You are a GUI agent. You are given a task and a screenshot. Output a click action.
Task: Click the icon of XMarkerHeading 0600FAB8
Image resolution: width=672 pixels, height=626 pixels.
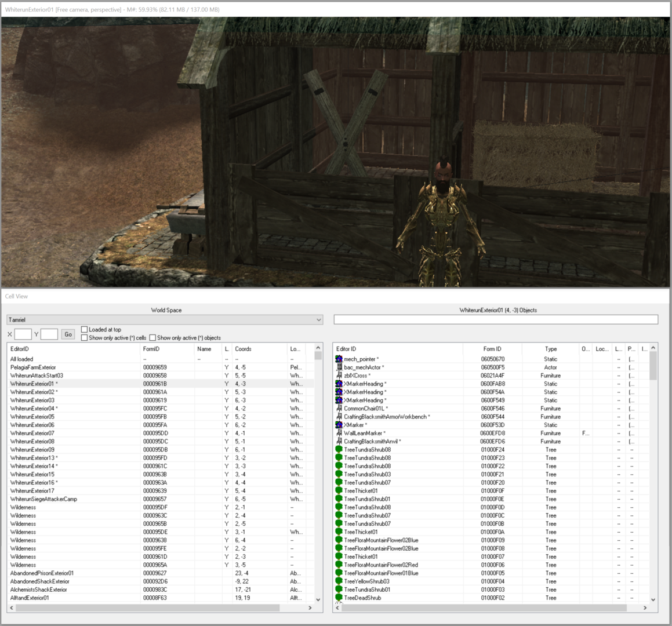(x=339, y=384)
